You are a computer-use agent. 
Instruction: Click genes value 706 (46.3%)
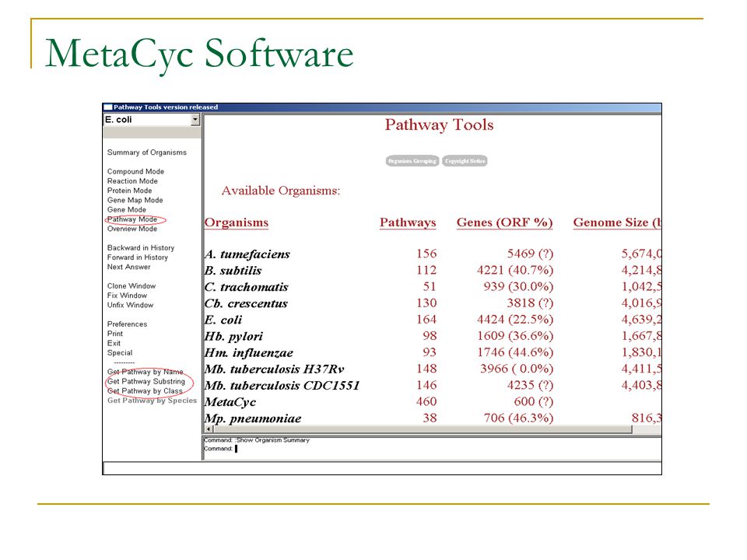pyautogui.click(x=518, y=418)
